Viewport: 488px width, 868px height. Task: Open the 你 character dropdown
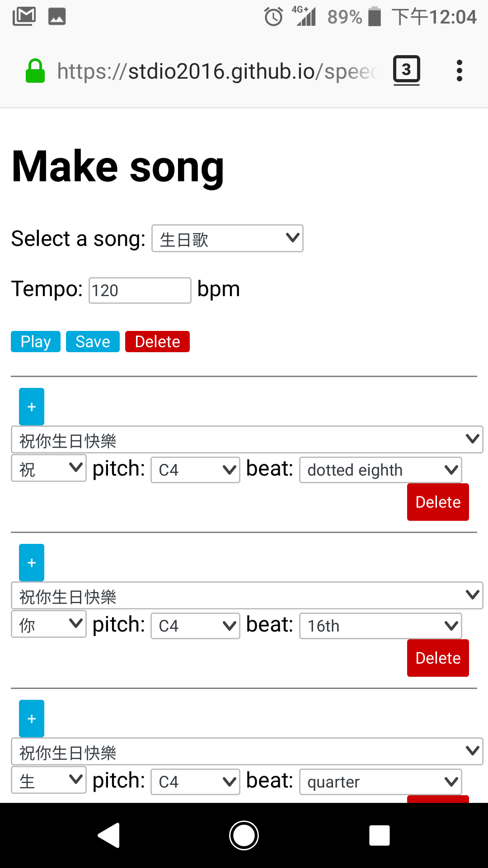[49, 624]
